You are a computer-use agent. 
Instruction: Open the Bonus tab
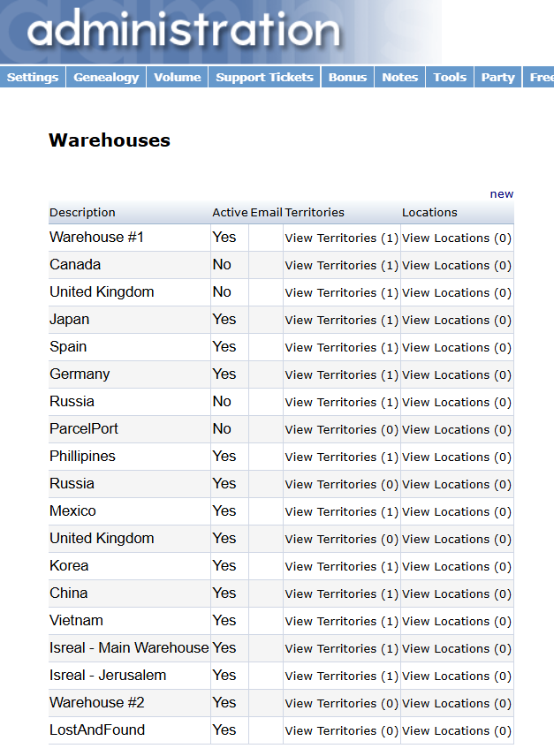click(x=347, y=77)
